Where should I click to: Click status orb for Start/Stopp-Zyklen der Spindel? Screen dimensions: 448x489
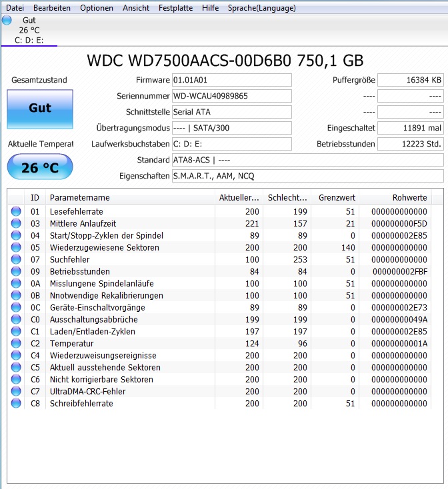[x=16, y=235]
